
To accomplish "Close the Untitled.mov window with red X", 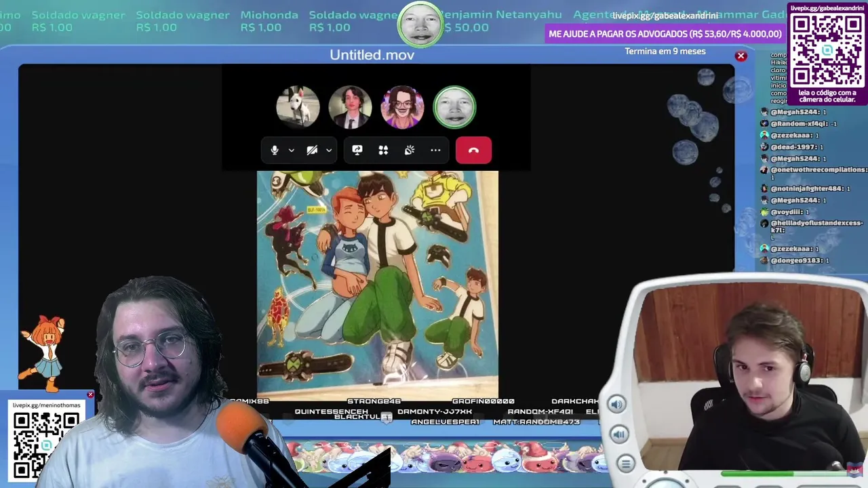I will pos(741,56).
